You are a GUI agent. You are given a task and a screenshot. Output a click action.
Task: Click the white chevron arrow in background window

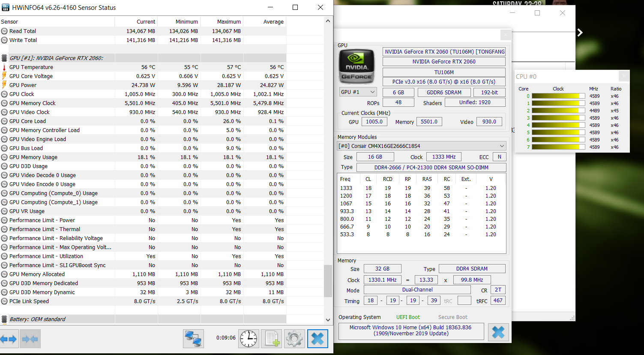tap(580, 33)
